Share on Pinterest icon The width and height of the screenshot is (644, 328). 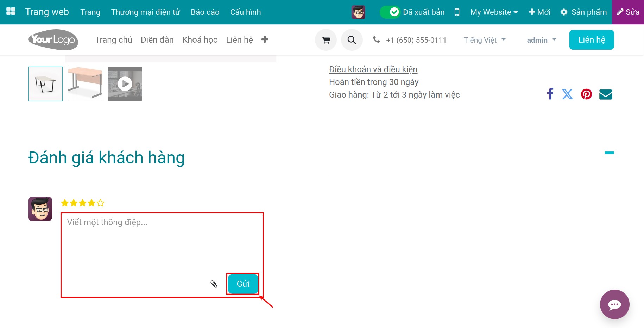[x=586, y=94]
